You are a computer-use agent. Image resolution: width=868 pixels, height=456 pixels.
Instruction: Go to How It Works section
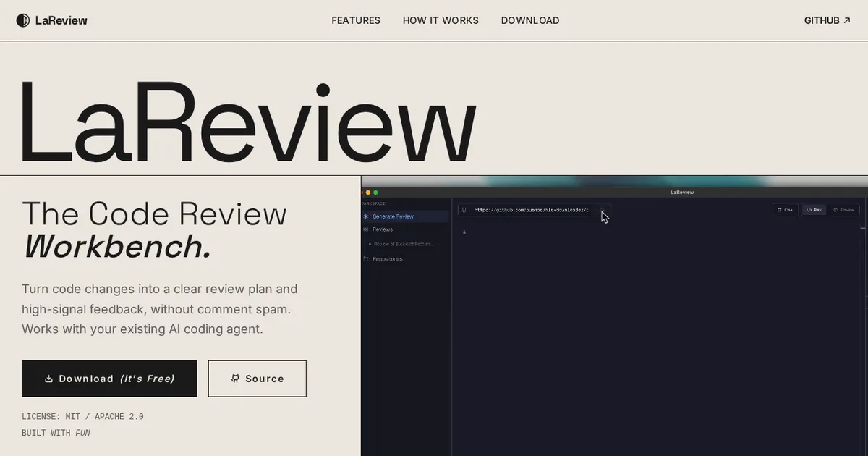click(441, 20)
